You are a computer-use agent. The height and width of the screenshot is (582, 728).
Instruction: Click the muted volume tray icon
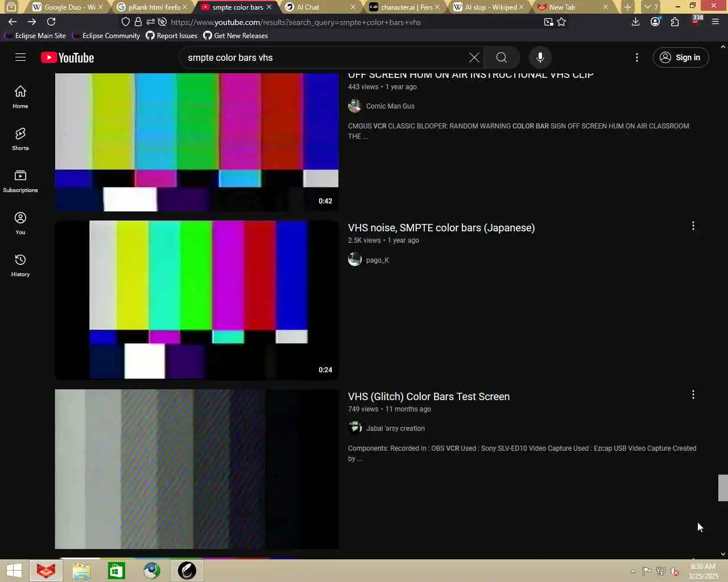675,571
